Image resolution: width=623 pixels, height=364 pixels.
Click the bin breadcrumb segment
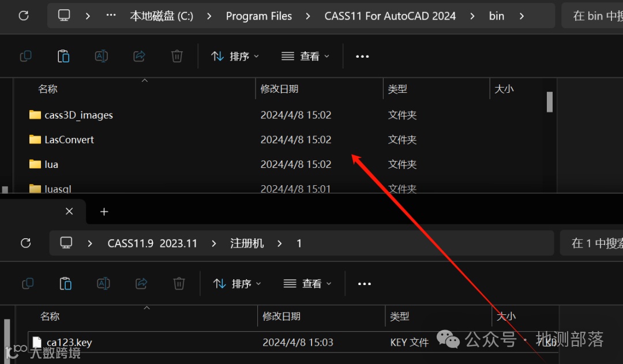[x=497, y=16]
